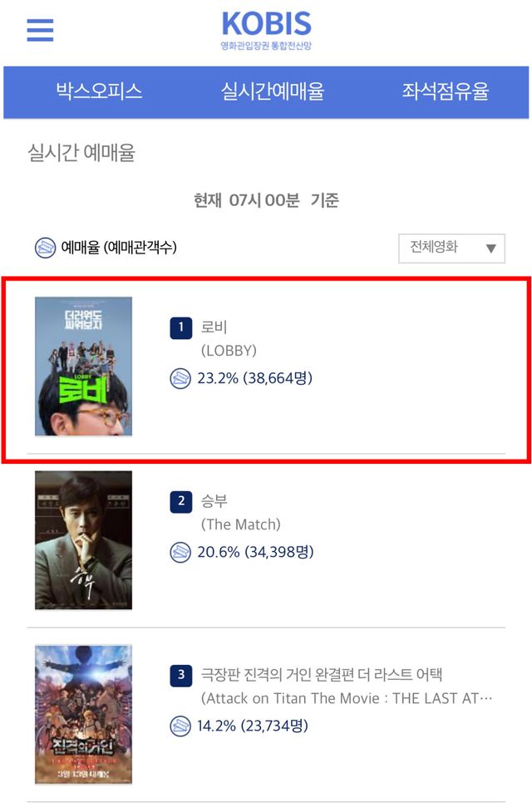532x807 pixels.
Task: Click ticket icon next to 14.2% reservation rate
Action: [180, 726]
